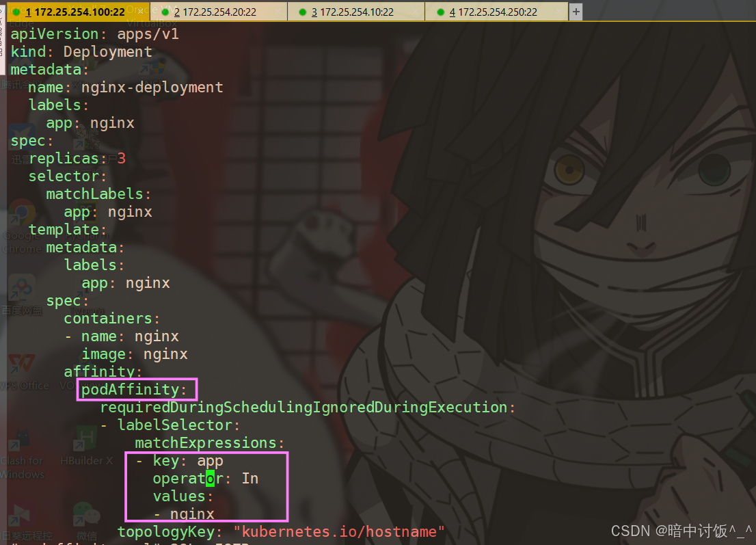Click 'requiredDuringSchedulingIgnoredDuringExecution:' line
The width and height of the screenshot is (756, 545).
(x=308, y=408)
